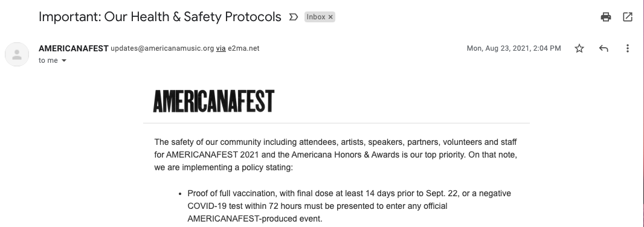Click the underlined "via" link

[x=221, y=48]
